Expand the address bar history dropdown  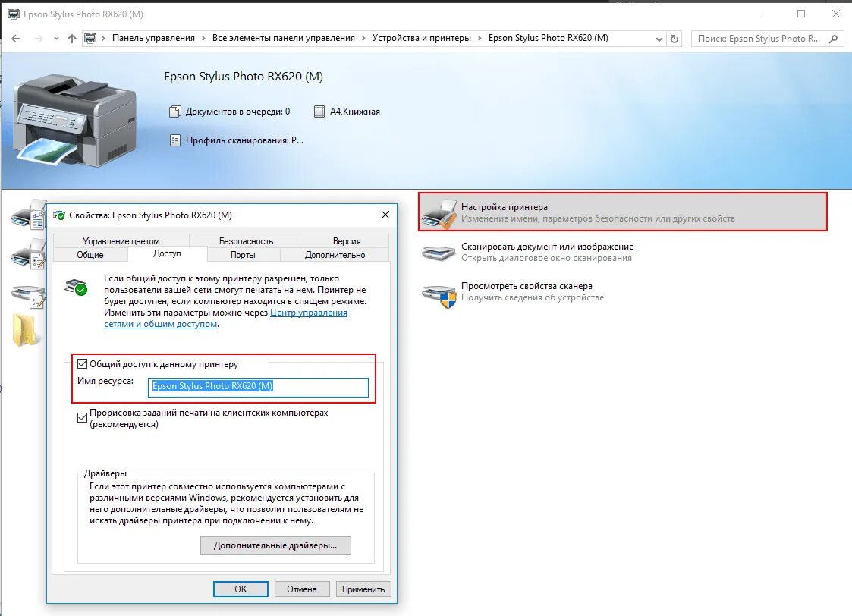[x=659, y=39]
